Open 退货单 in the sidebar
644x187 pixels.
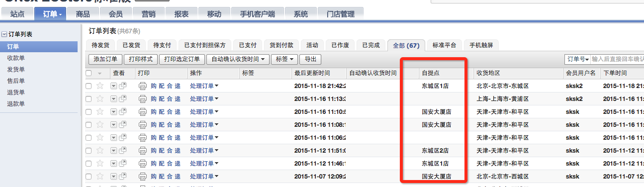(x=16, y=93)
